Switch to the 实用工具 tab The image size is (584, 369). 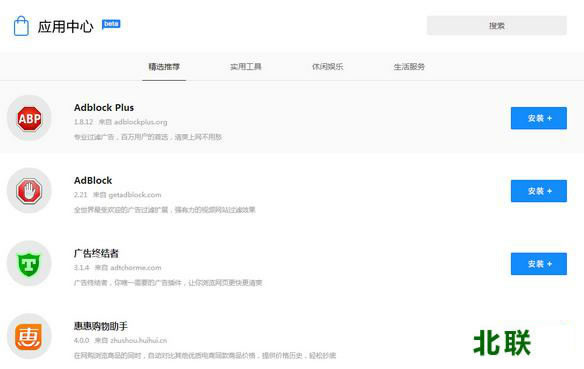246,67
